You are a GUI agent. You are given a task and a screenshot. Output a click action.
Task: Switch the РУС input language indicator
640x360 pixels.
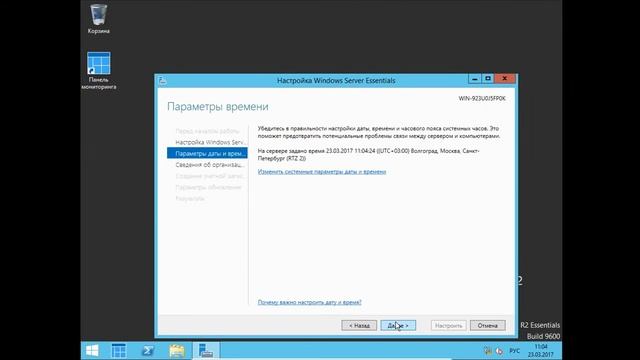click(x=514, y=351)
